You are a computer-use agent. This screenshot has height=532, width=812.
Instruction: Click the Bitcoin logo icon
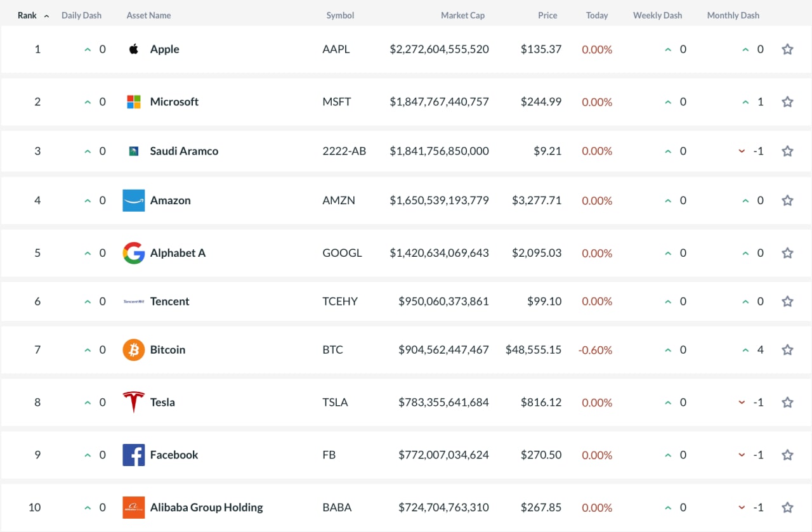[x=133, y=350]
